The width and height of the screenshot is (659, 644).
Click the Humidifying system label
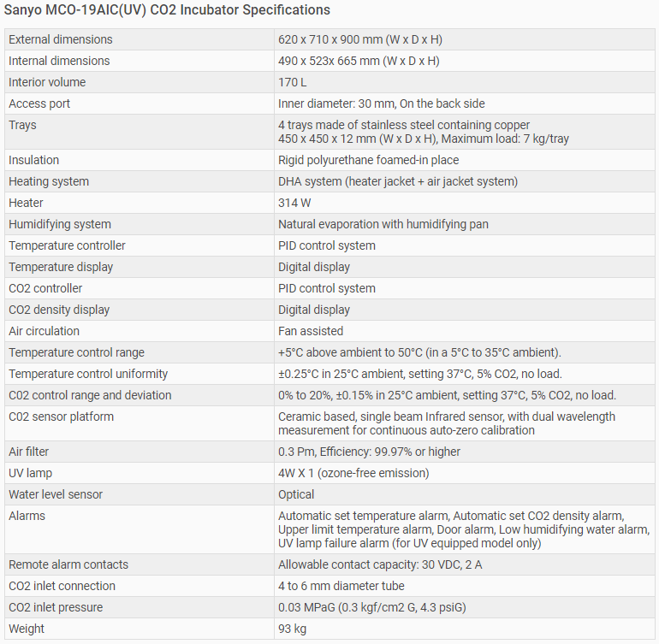click(60, 224)
